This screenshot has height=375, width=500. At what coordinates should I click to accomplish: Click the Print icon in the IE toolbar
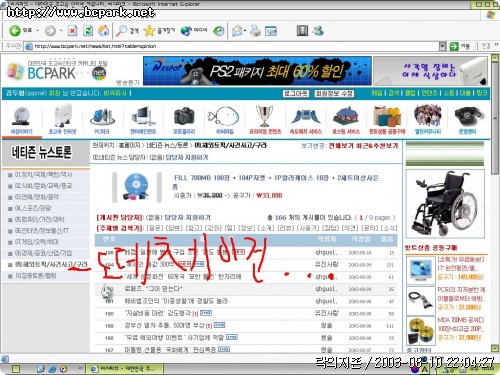(x=255, y=31)
